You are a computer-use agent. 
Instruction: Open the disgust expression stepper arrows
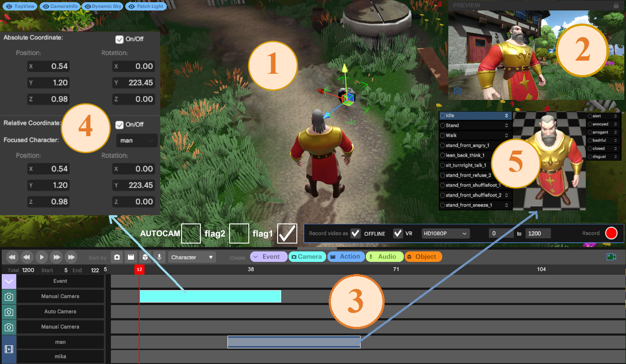(616, 156)
